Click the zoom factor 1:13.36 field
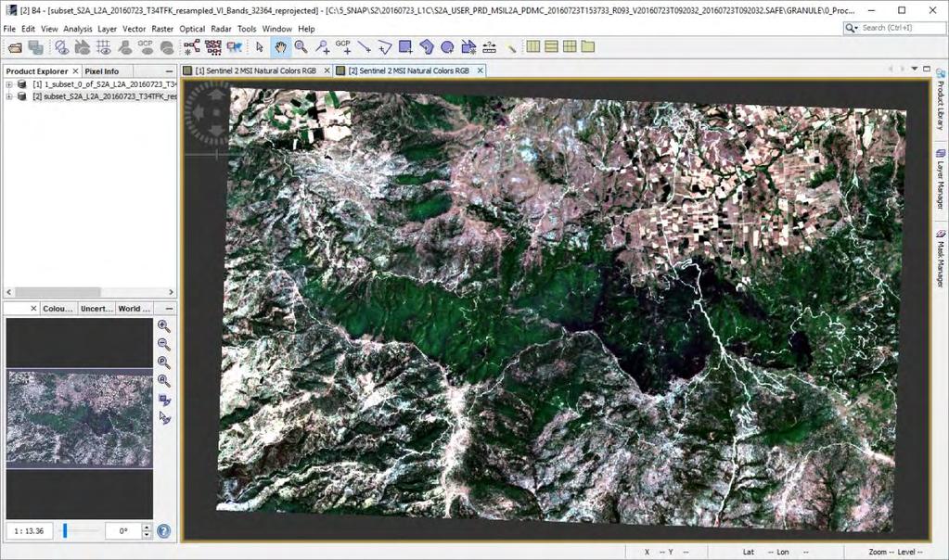Image resolution: width=949 pixels, height=560 pixels. tap(29, 531)
